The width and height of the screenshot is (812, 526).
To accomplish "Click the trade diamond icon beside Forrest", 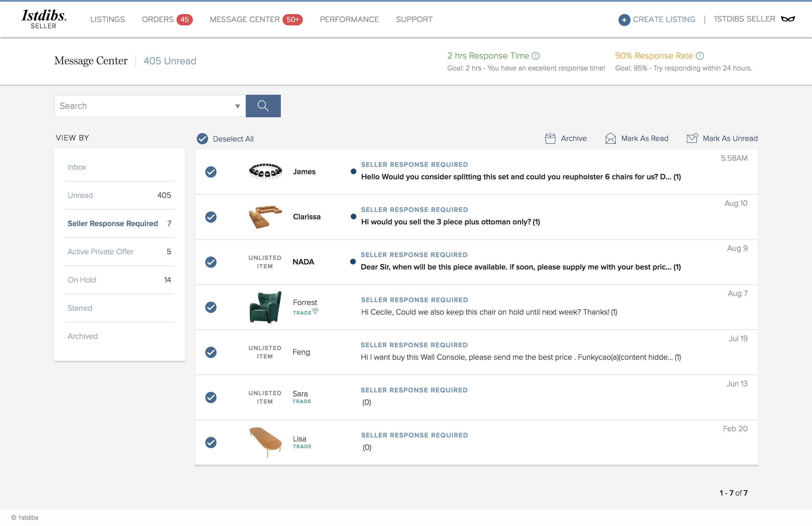I will tap(315, 311).
